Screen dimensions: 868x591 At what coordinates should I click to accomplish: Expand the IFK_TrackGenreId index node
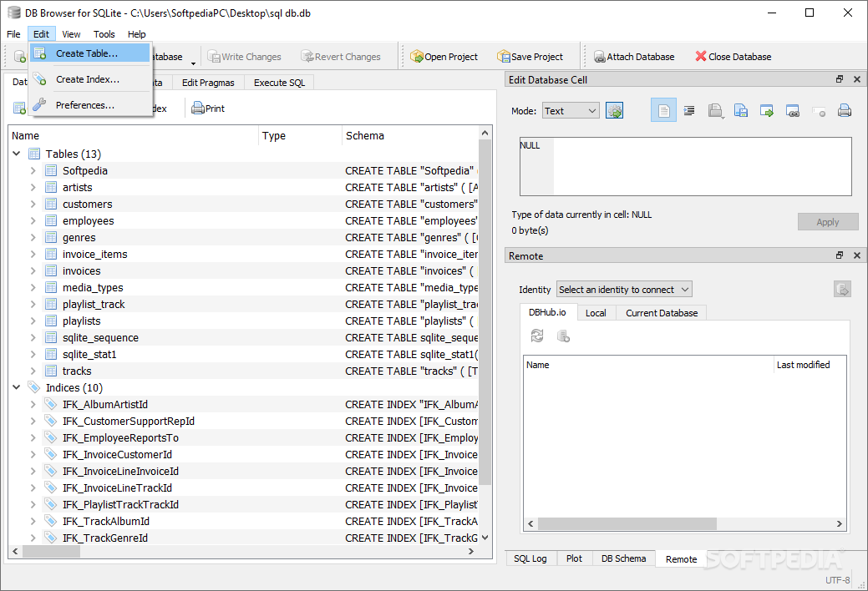[x=33, y=538]
